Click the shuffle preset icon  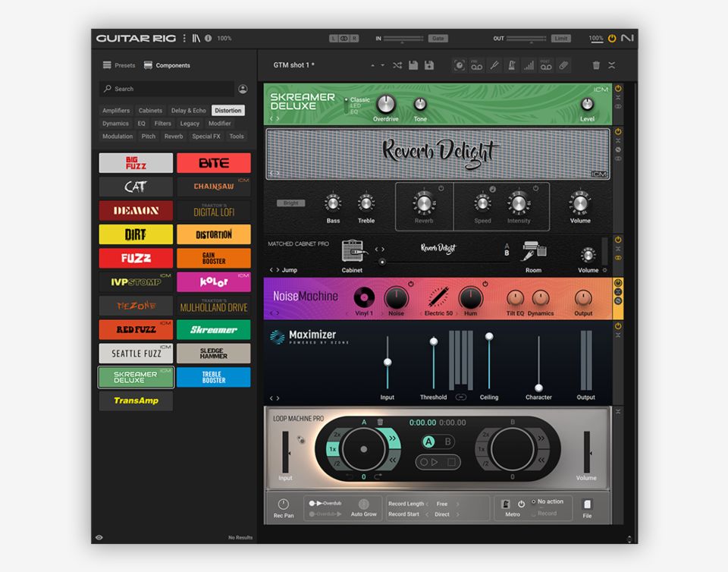coord(397,65)
